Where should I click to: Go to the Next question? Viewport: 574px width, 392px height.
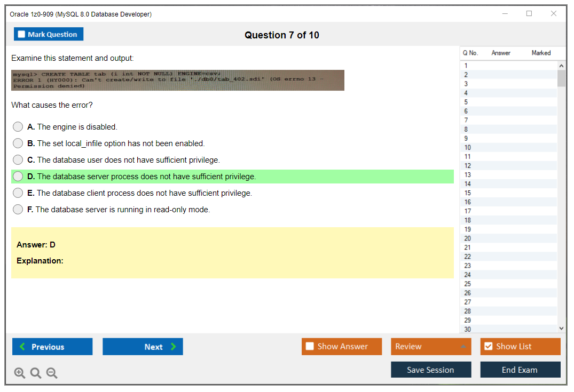[x=143, y=347]
